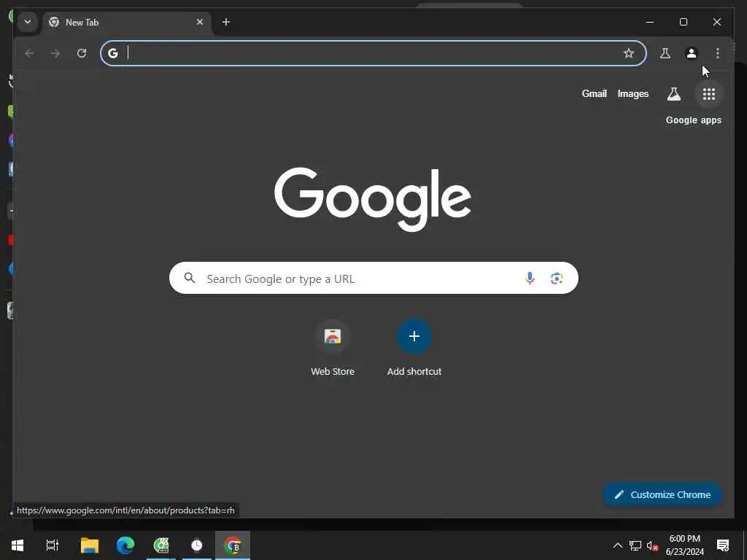
Task: Start voice search with the microphone
Action: pyautogui.click(x=530, y=278)
